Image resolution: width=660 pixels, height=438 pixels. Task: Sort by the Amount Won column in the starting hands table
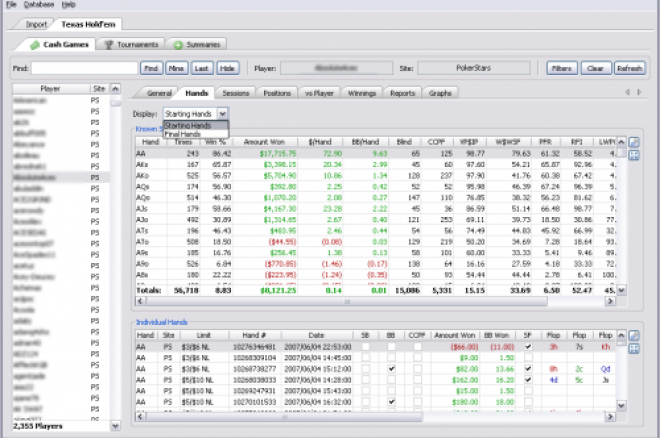click(265, 142)
